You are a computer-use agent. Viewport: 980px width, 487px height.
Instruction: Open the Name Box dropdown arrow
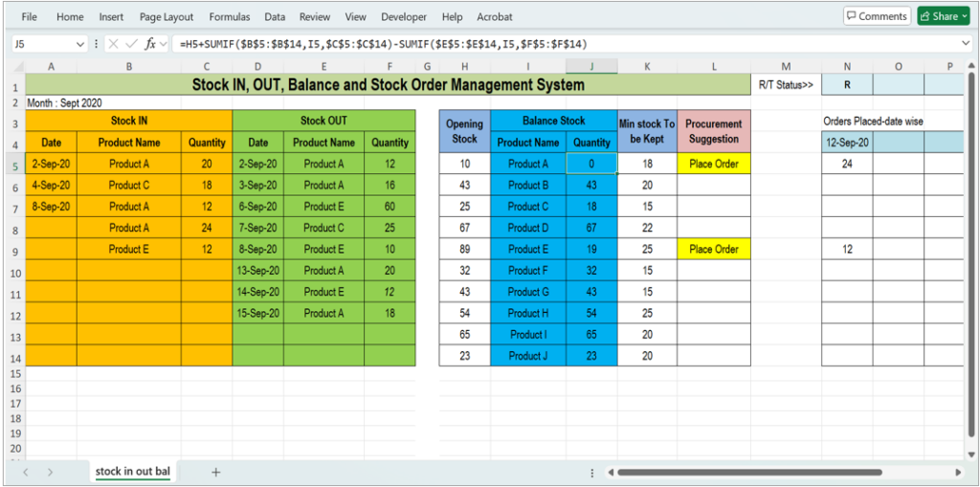click(82, 44)
